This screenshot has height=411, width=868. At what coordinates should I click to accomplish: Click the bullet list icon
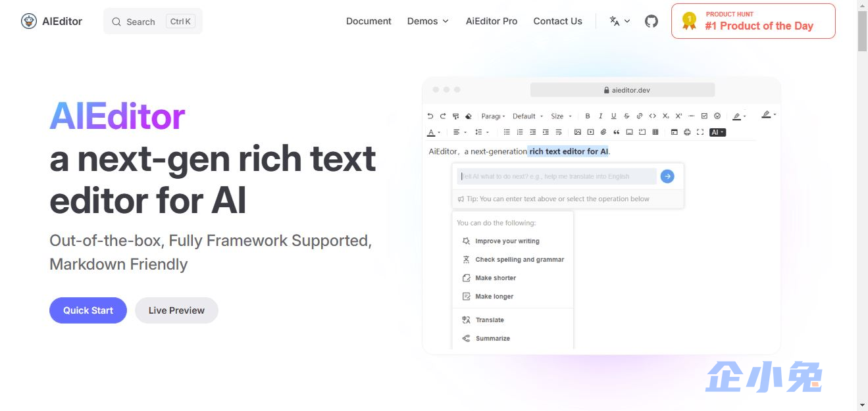tap(507, 132)
